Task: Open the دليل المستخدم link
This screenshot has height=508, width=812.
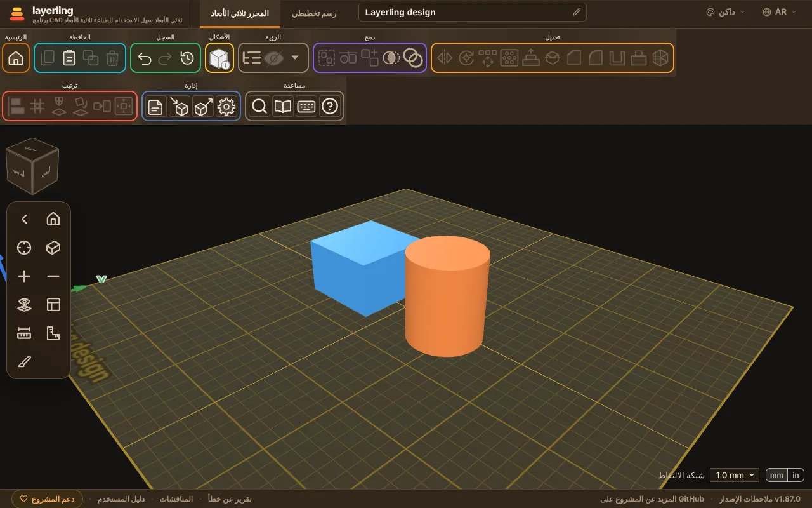Action: coord(121,499)
